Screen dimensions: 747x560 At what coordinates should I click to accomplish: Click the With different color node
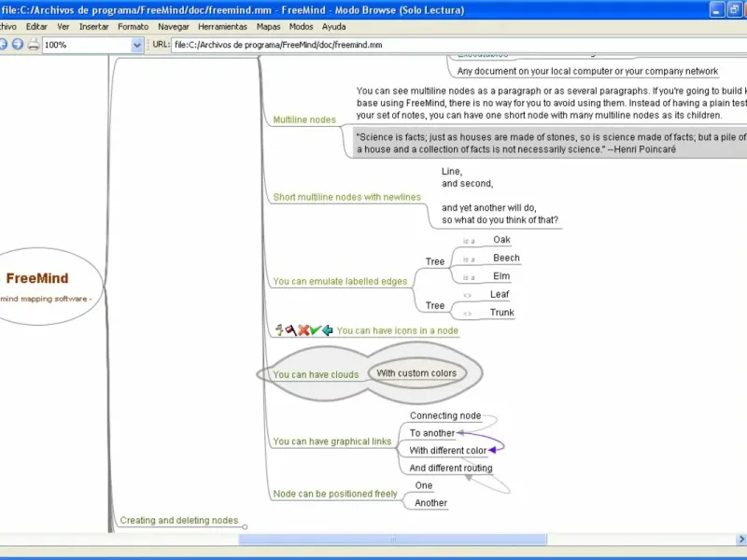(448, 451)
